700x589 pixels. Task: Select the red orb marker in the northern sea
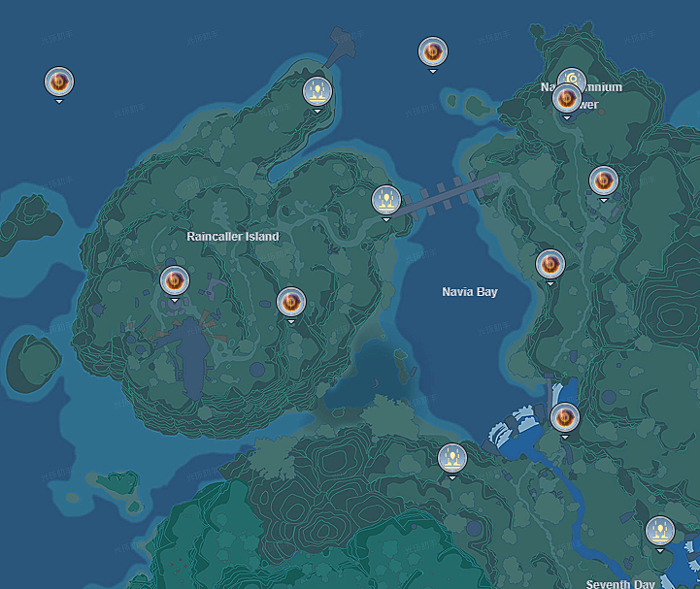pos(432,52)
